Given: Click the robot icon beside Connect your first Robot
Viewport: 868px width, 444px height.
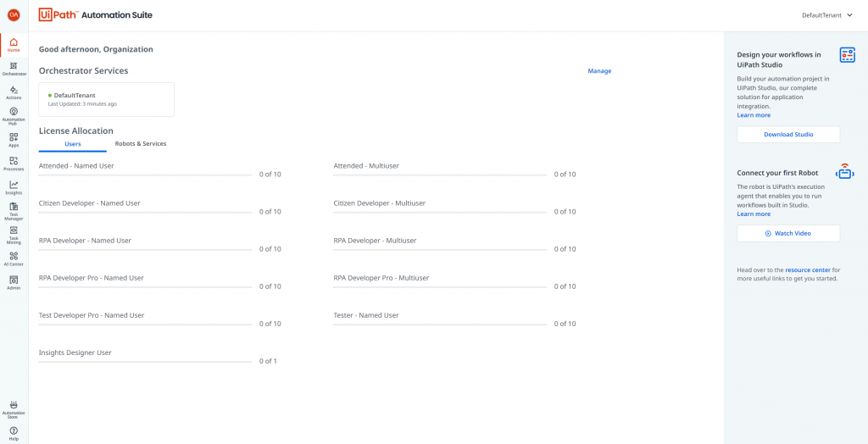Looking at the screenshot, I should (x=845, y=172).
